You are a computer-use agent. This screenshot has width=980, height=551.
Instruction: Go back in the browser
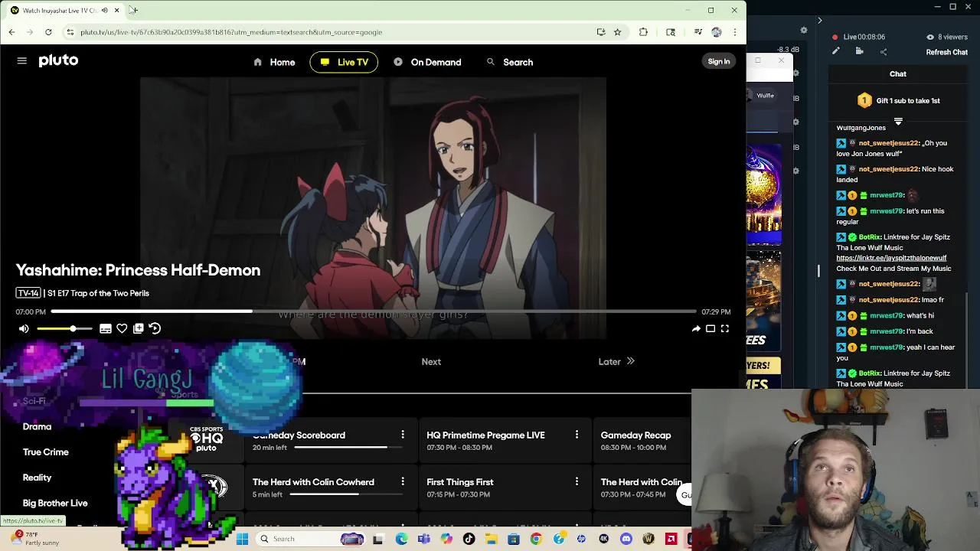11,32
